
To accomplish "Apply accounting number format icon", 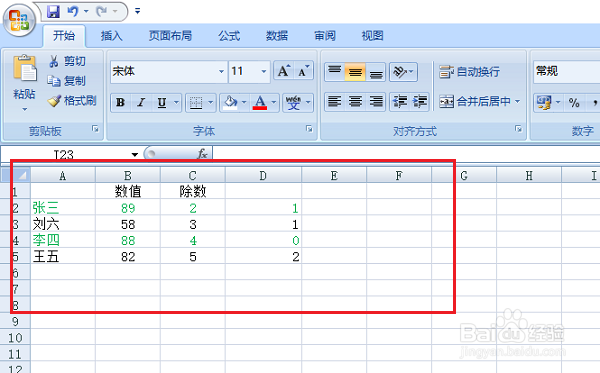I will [544, 103].
